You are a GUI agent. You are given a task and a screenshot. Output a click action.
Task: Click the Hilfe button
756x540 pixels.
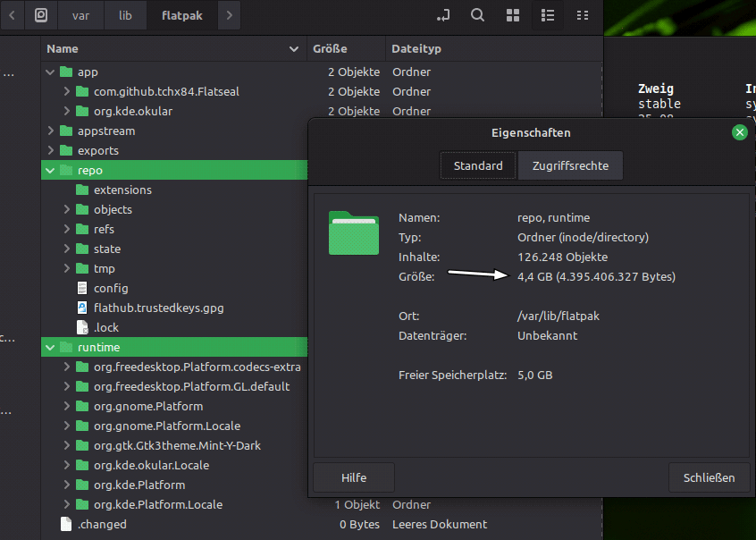[354, 477]
